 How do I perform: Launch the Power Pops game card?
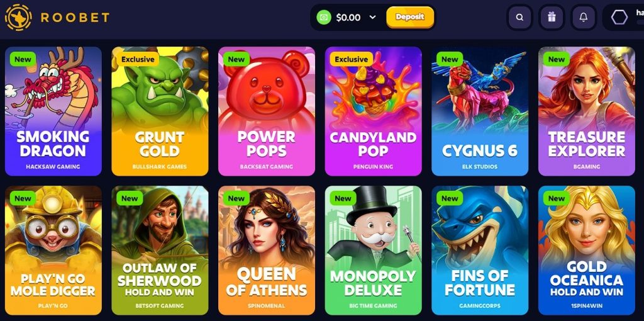[x=267, y=111]
